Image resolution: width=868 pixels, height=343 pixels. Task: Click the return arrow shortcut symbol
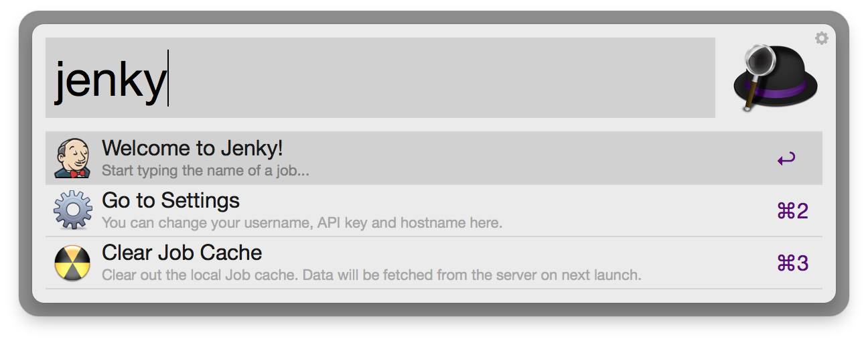click(786, 159)
